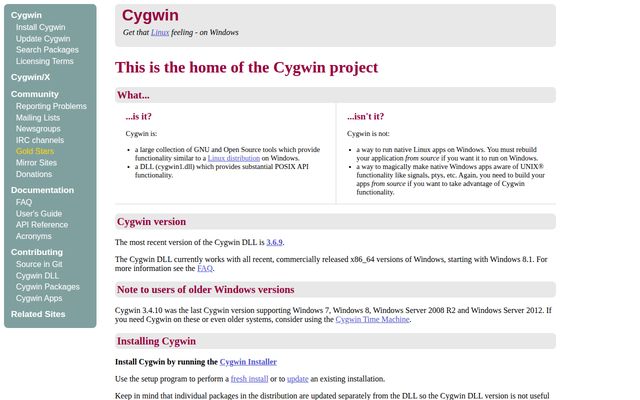The image size is (640, 400).
Task: Open Reporting Problems page
Action: pyautogui.click(x=51, y=106)
